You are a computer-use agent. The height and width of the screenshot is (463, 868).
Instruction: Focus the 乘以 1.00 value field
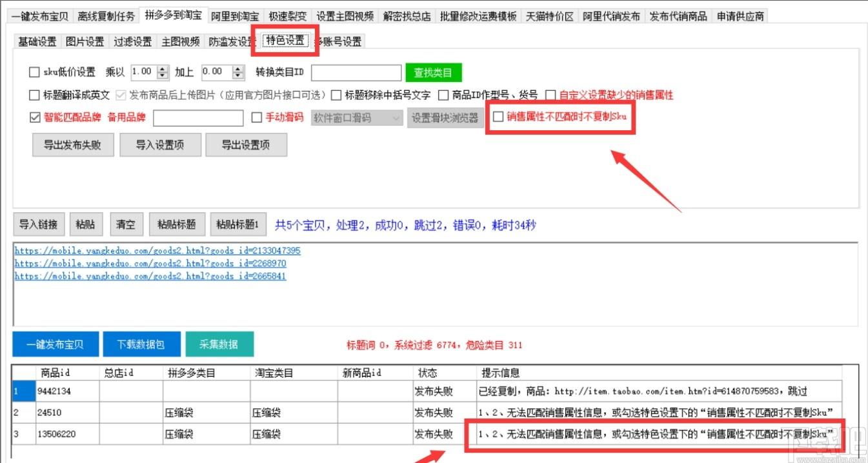(144, 72)
